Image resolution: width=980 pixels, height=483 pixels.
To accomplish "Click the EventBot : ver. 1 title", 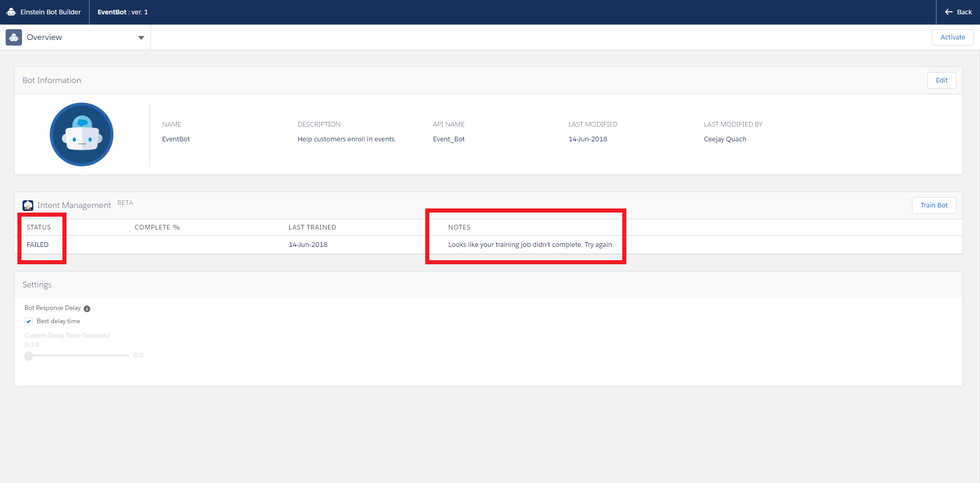I will click(123, 12).
